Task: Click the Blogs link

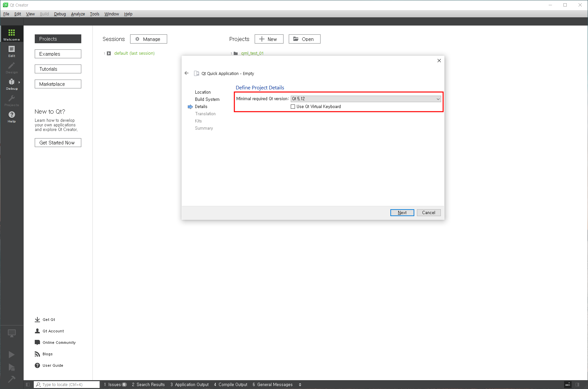Action: click(48, 354)
